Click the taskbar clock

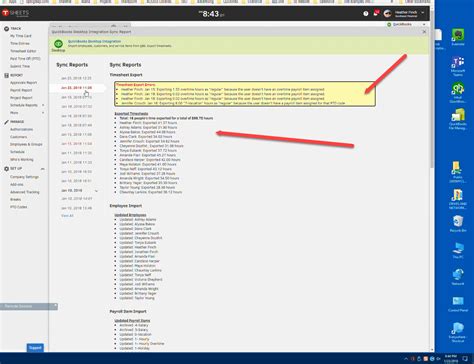pyautogui.click(x=451, y=358)
